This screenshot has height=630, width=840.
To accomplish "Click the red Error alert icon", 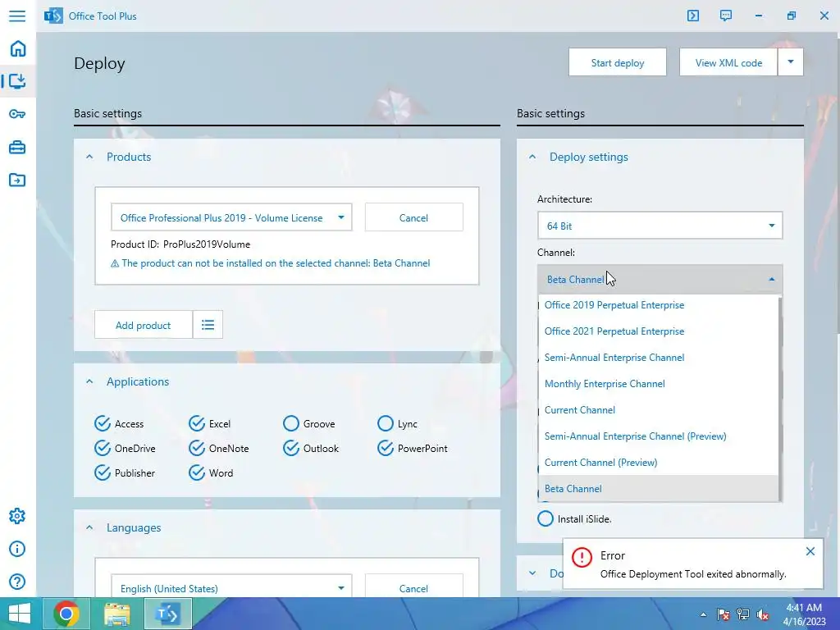I will [582, 557].
